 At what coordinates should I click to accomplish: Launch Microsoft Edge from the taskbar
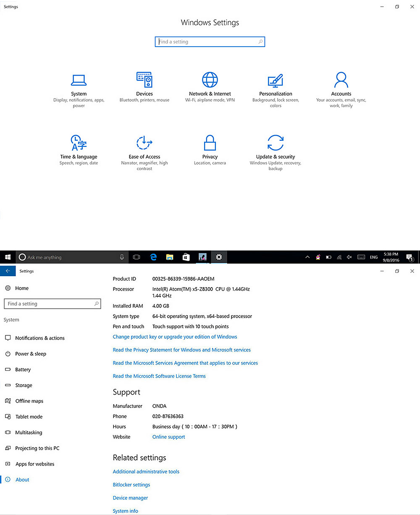(153, 257)
